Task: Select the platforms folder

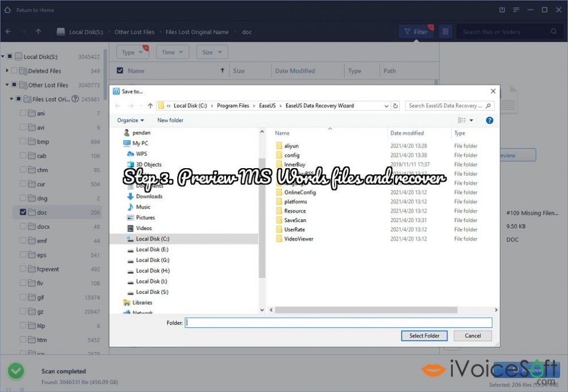Action: click(295, 201)
